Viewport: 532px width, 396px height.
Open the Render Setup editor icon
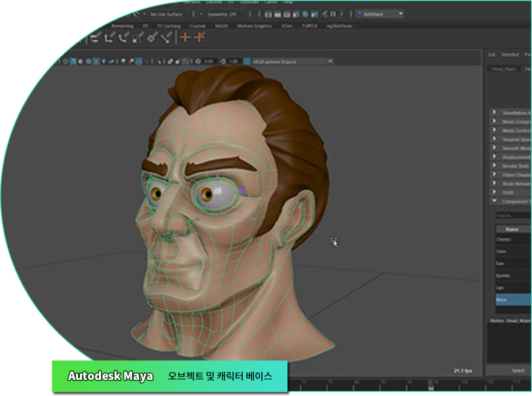pos(314,14)
